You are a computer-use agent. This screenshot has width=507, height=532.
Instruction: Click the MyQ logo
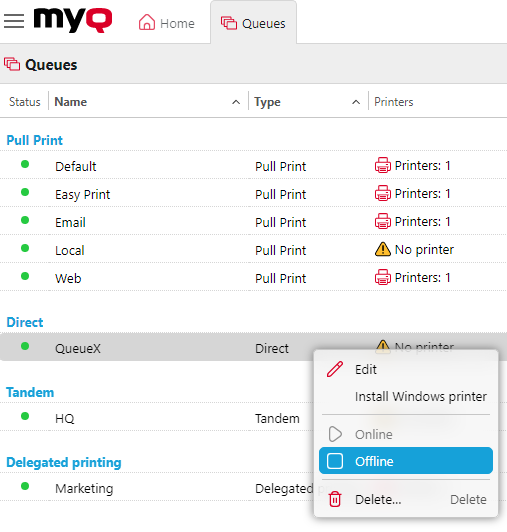pos(73,20)
